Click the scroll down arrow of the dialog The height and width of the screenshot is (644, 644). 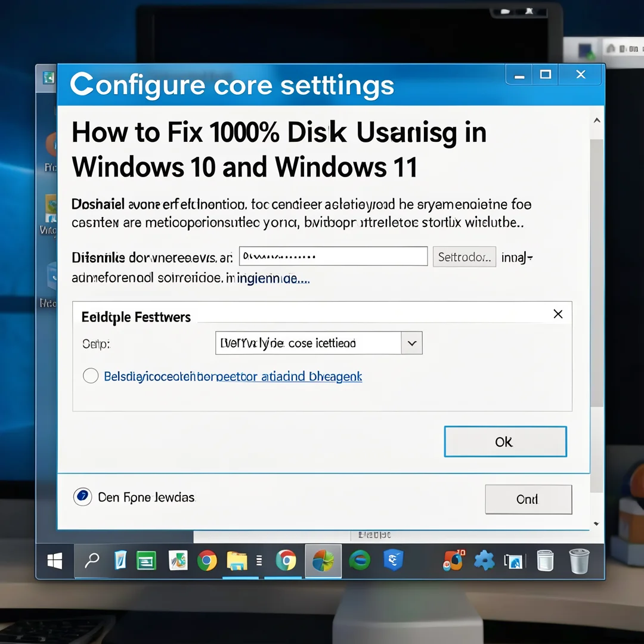[x=597, y=524]
